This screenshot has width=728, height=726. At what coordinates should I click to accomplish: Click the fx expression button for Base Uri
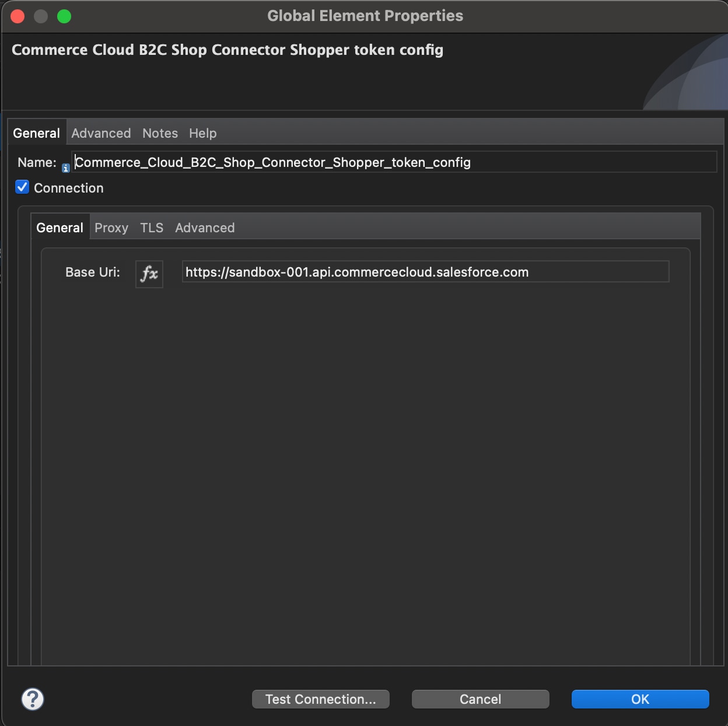149,274
